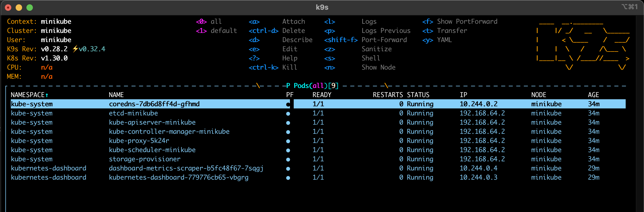
Task: Click the CPU n/a value
Action: pyautogui.click(x=47, y=67)
